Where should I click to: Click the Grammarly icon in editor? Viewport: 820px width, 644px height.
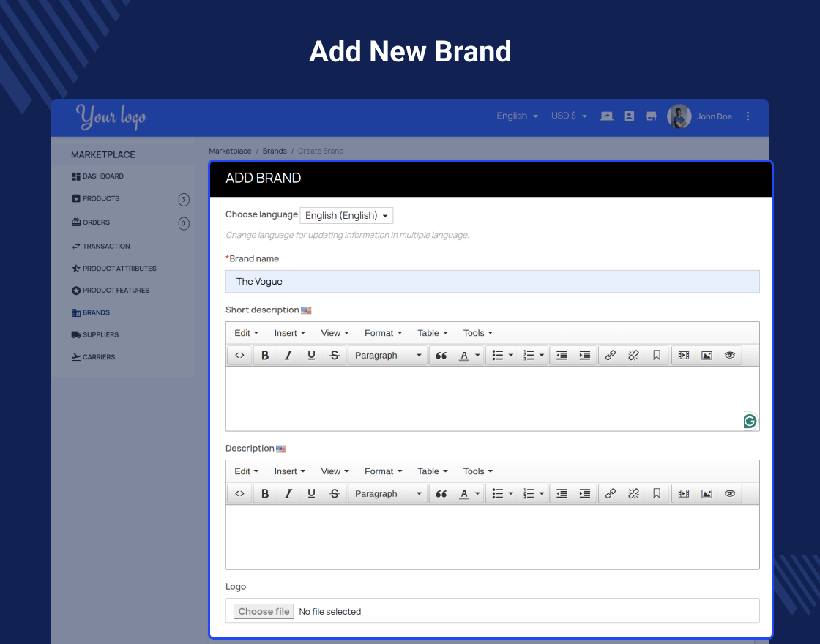tap(750, 422)
